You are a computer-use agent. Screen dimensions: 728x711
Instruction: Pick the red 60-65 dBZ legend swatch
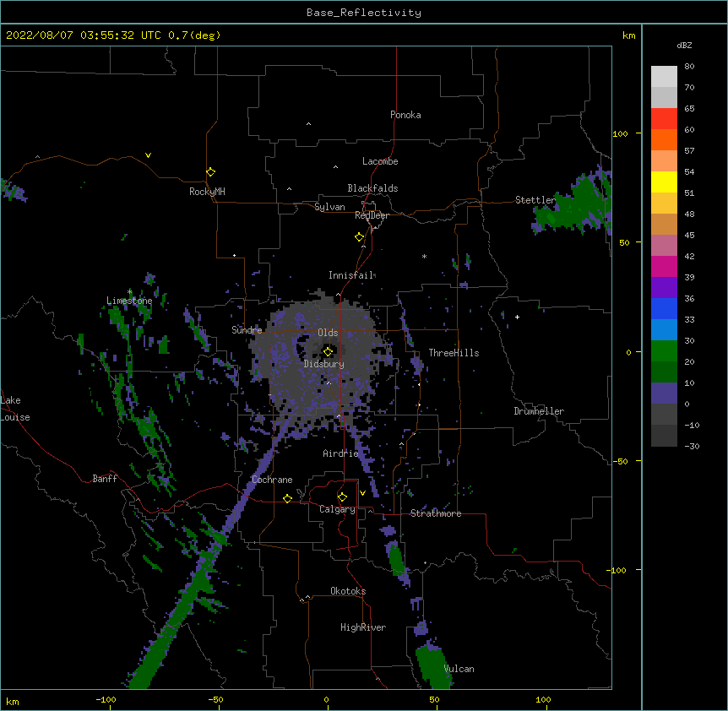pos(664,118)
